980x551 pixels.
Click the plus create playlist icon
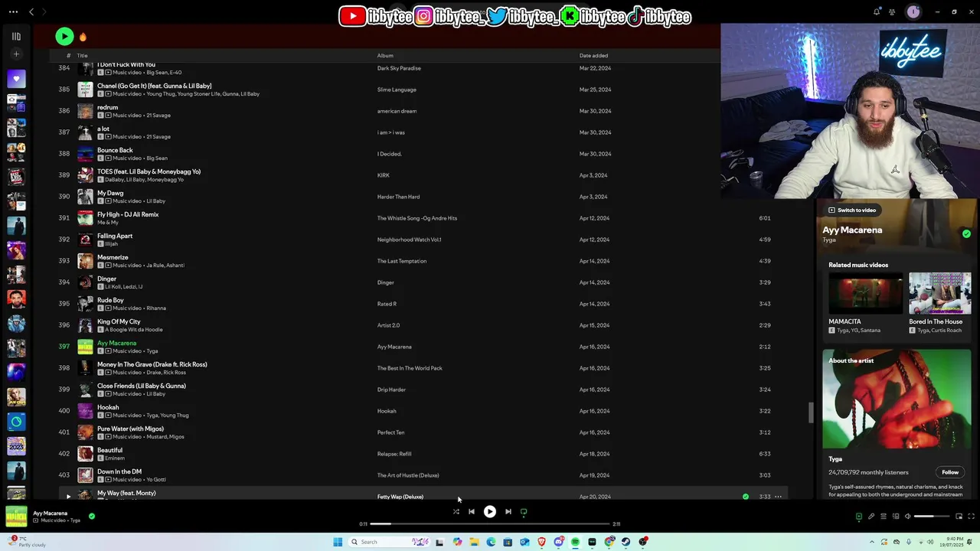pos(16,54)
